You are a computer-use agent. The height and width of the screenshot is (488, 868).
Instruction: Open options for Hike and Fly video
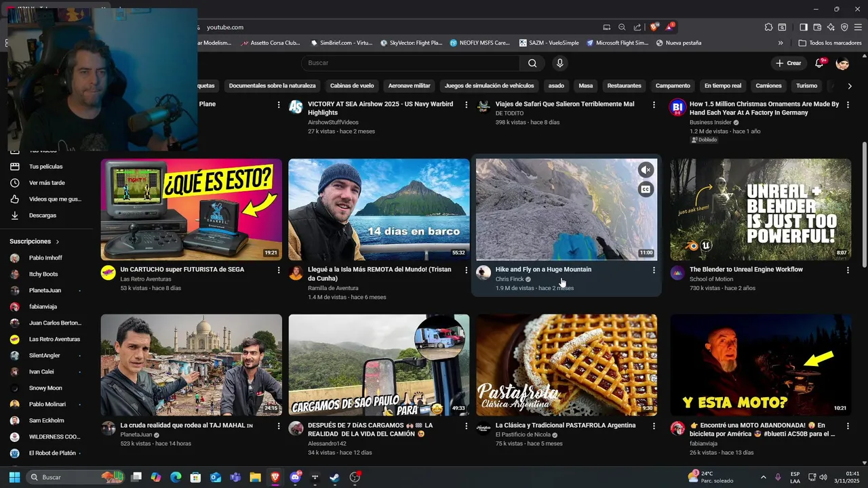(654, 270)
